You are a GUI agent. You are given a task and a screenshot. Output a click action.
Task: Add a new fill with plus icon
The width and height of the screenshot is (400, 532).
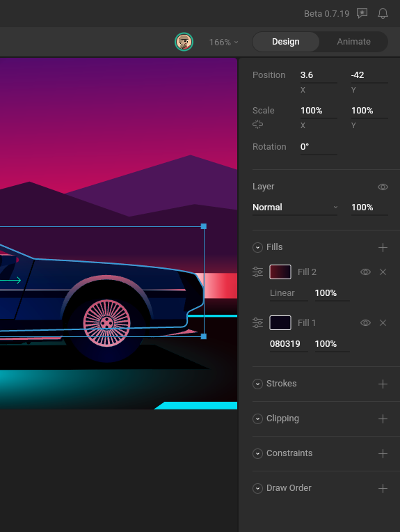click(x=383, y=247)
